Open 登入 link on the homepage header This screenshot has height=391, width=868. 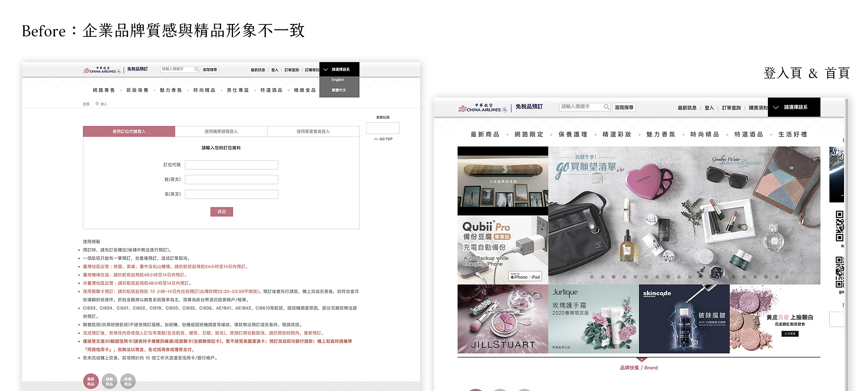coord(709,108)
